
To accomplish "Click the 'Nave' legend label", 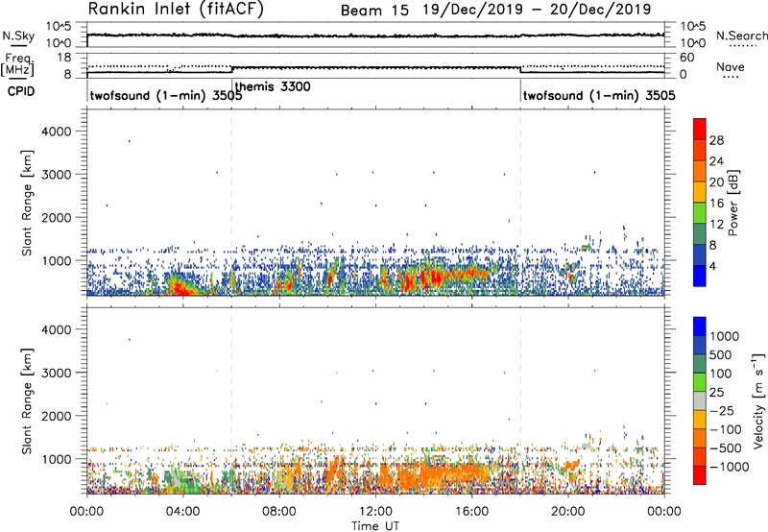I will 731,67.
